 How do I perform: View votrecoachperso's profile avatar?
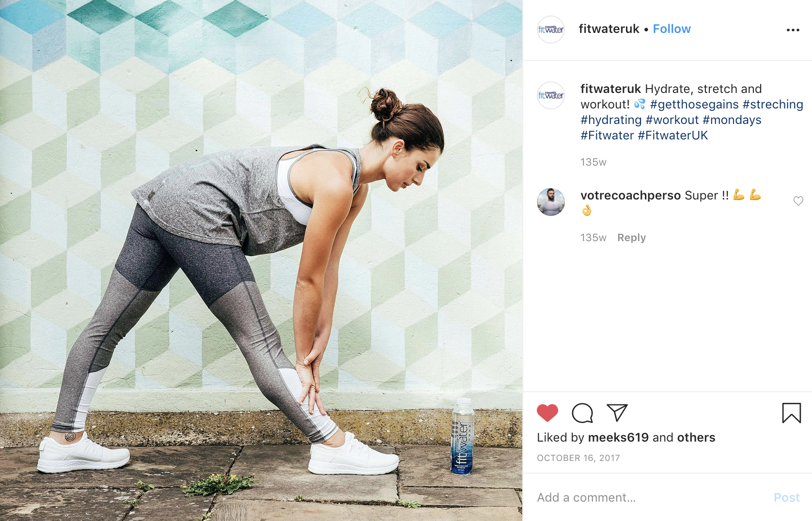[x=551, y=202]
